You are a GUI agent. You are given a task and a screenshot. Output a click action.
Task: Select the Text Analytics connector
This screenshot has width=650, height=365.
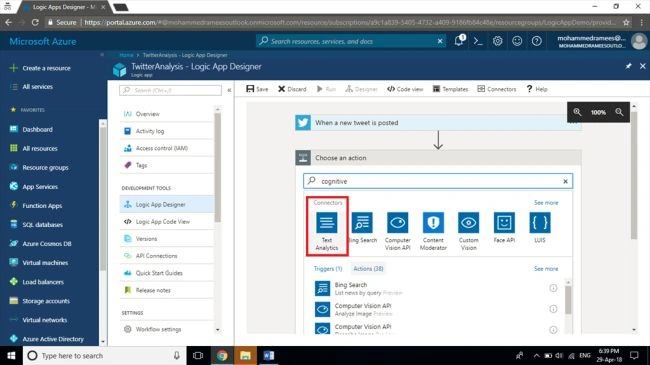click(327, 231)
